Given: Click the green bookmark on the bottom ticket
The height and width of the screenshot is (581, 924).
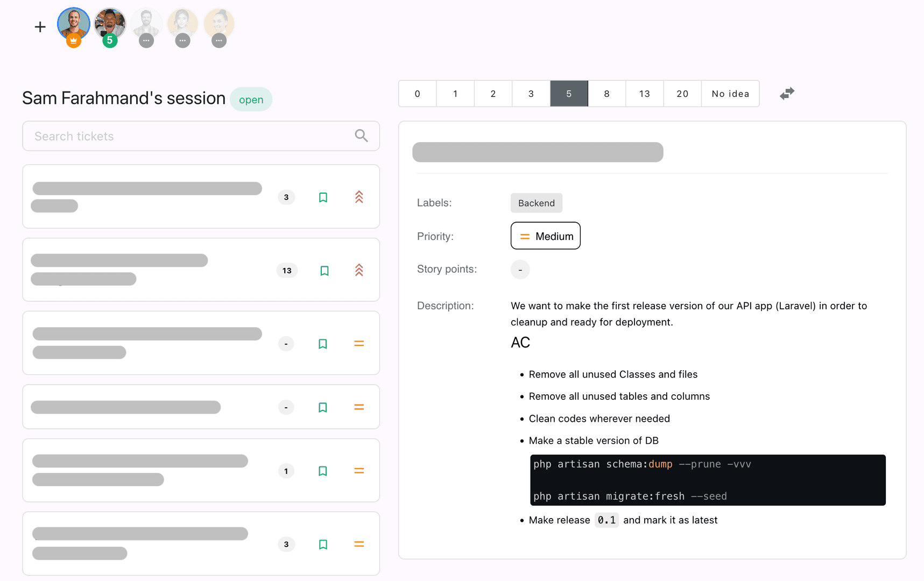Looking at the screenshot, I should tap(323, 544).
